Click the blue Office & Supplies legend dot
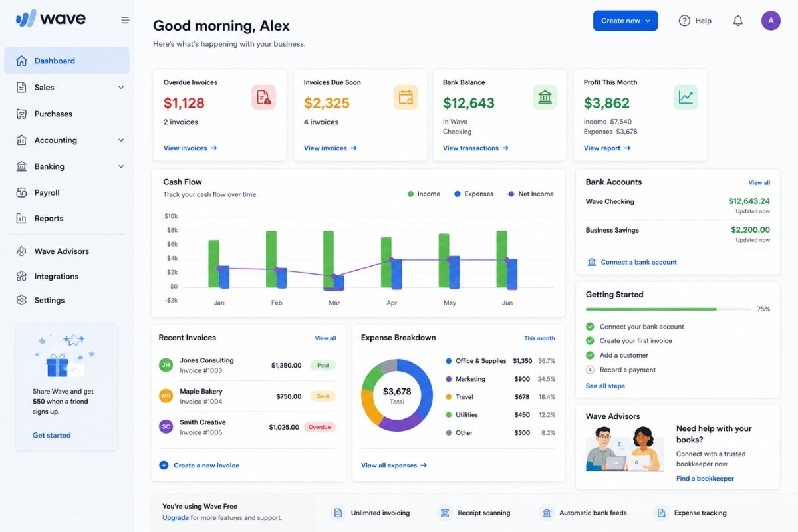Viewport: 798px width, 532px height. (449, 361)
